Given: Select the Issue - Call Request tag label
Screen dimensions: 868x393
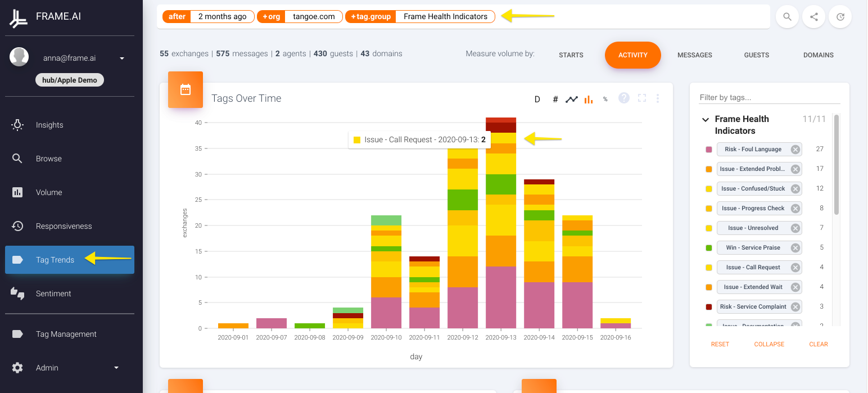Looking at the screenshot, I should [x=753, y=268].
